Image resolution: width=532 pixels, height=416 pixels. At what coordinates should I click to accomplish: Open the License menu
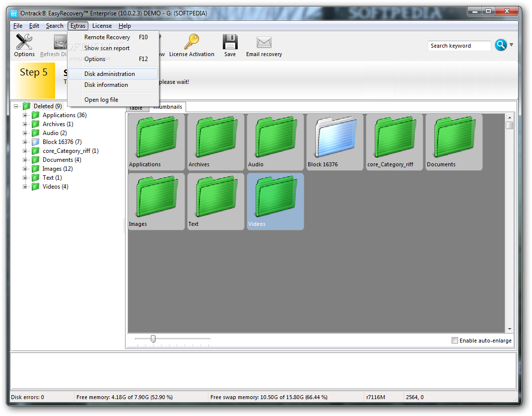pyautogui.click(x=102, y=26)
